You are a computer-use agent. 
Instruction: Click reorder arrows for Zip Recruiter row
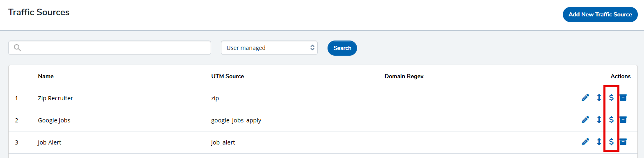coord(599,97)
